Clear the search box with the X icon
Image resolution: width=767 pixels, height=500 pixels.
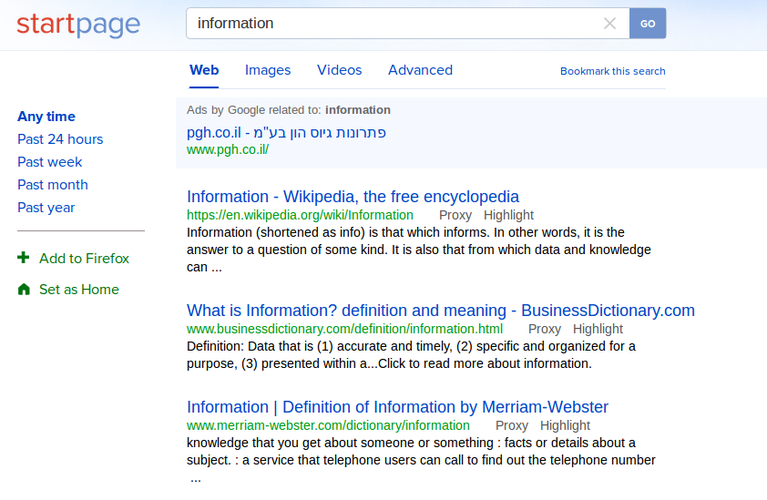point(609,23)
